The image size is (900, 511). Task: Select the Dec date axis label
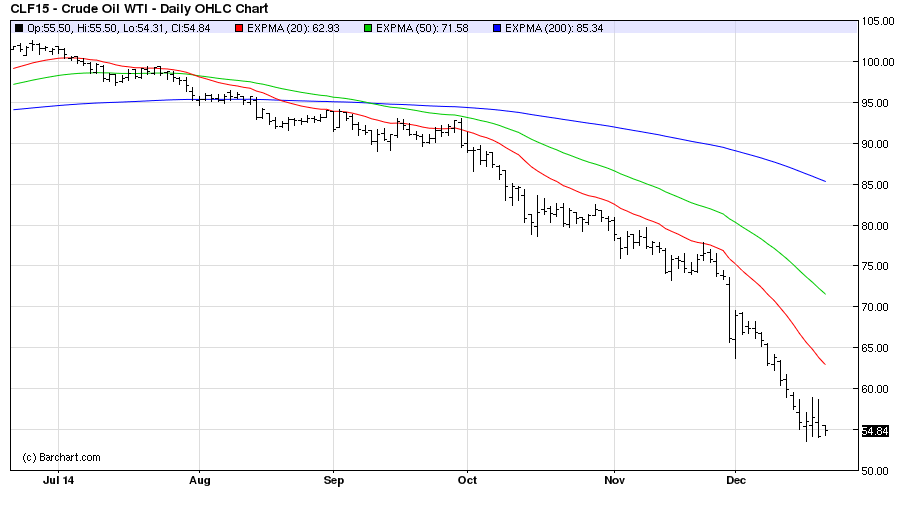pos(735,480)
